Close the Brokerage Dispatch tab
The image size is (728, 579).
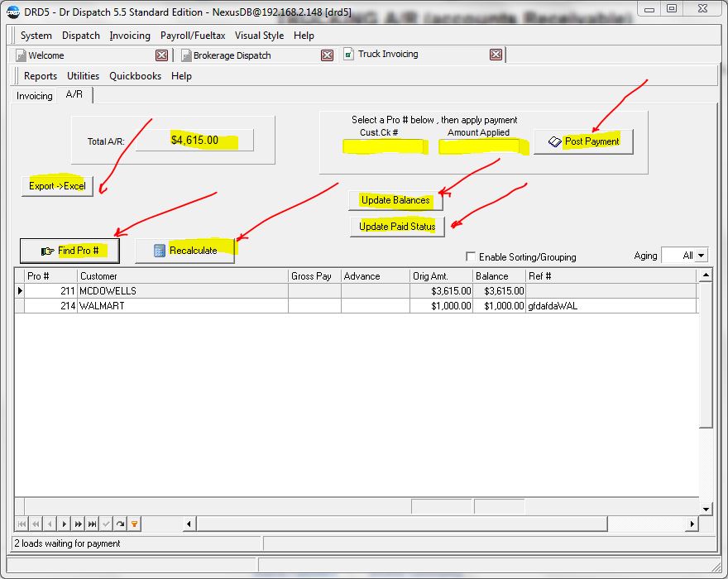(327, 55)
